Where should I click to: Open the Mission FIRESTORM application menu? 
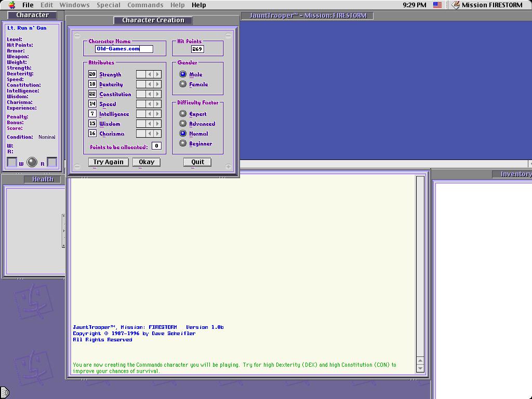click(487, 5)
